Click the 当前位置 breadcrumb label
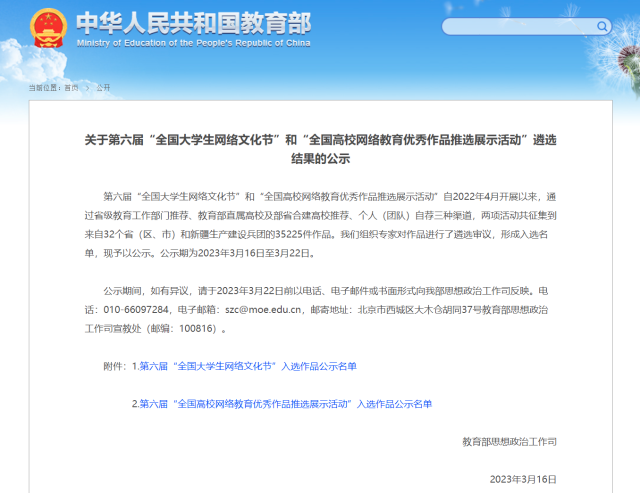Viewport: 640px width, 493px height. tap(43, 88)
